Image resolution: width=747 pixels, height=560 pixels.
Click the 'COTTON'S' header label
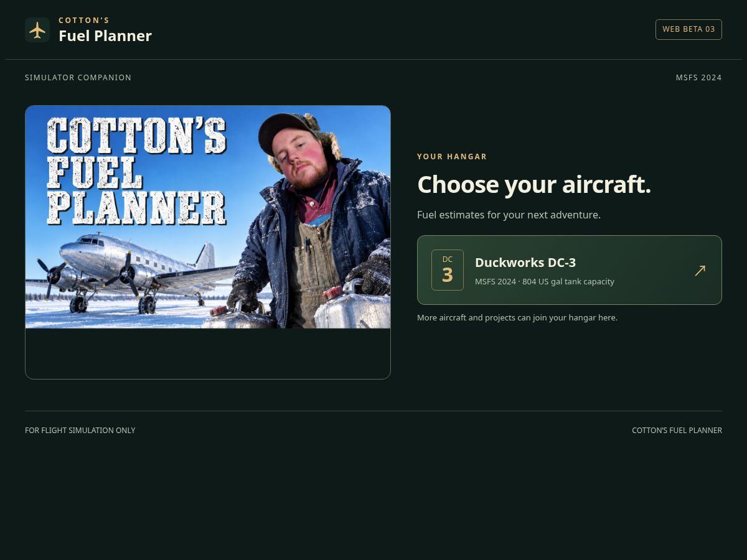click(84, 21)
